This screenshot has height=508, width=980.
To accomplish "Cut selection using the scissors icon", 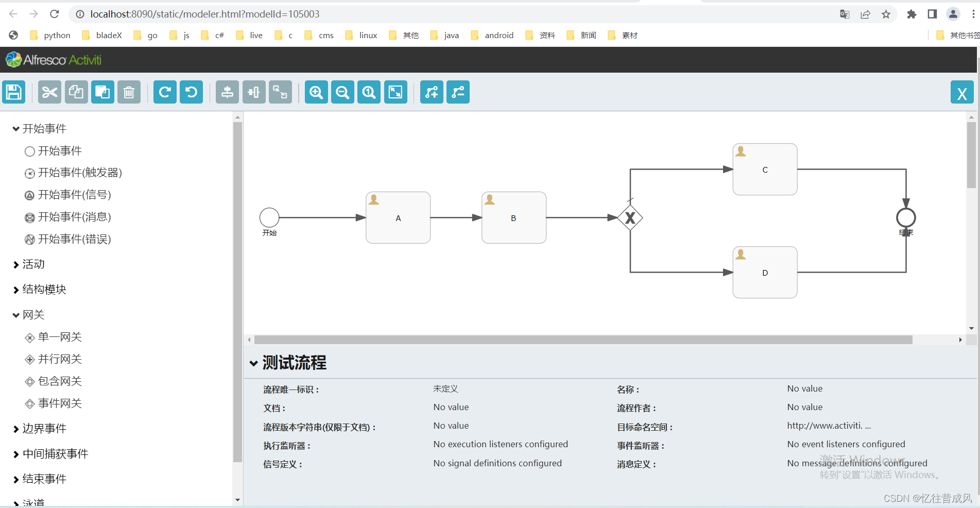I will (50, 92).
